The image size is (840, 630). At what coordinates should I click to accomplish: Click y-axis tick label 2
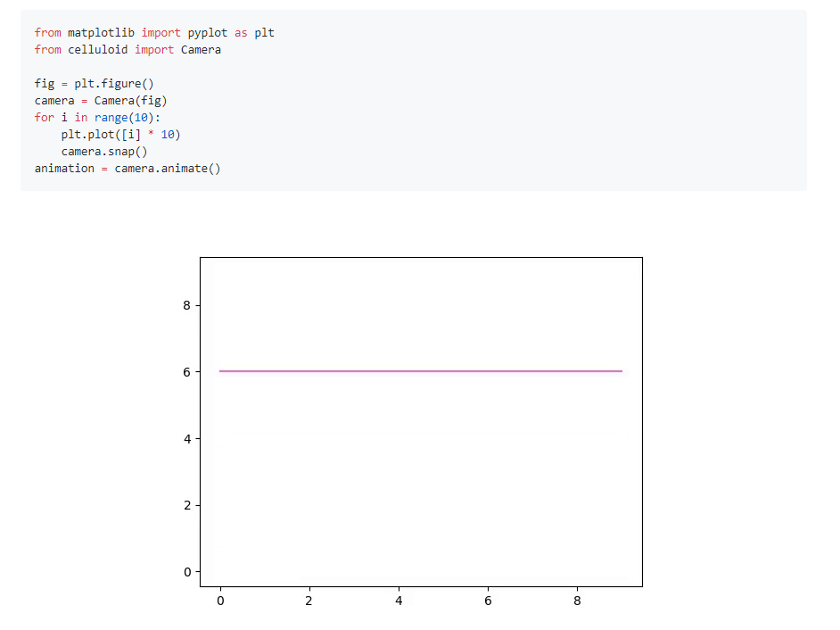pos(187,506)
